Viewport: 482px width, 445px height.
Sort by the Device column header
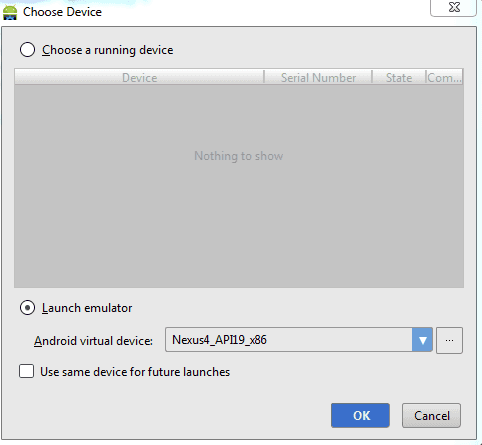coord(139,77)
